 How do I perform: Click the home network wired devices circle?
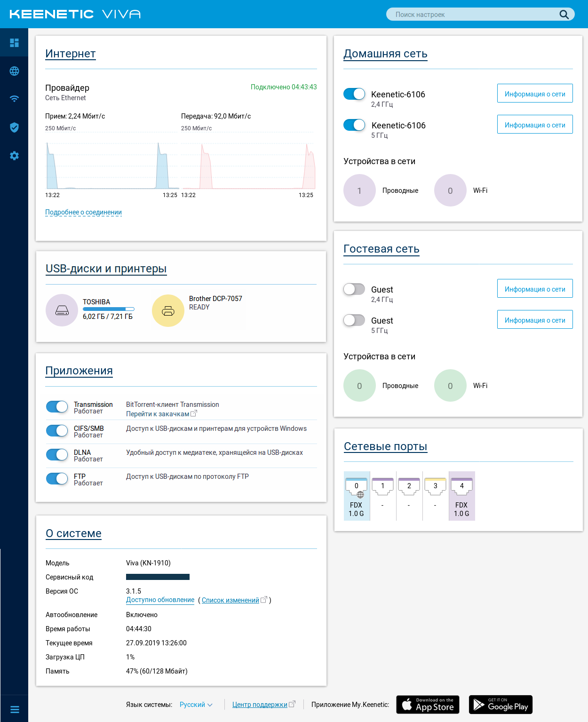click(x=359, y=190)
